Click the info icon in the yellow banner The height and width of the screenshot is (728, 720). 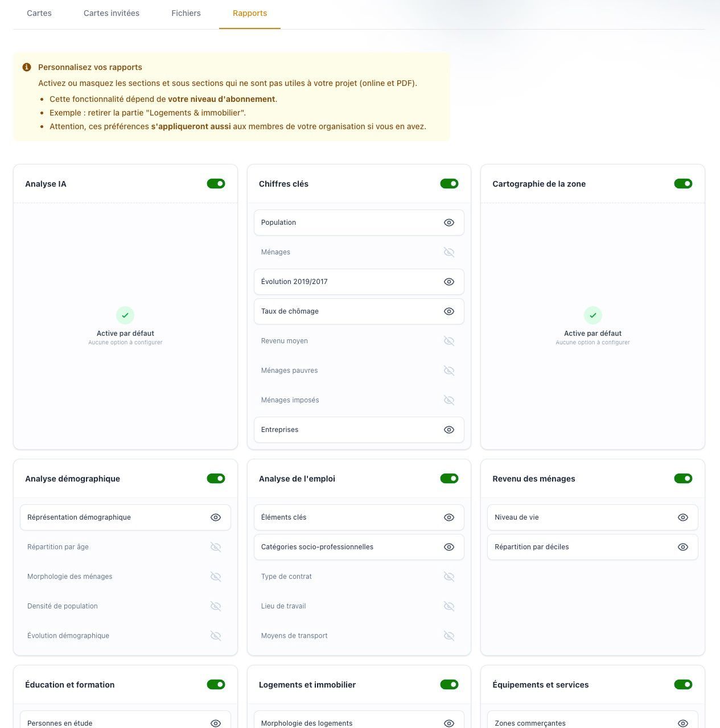tap(26, 67)
